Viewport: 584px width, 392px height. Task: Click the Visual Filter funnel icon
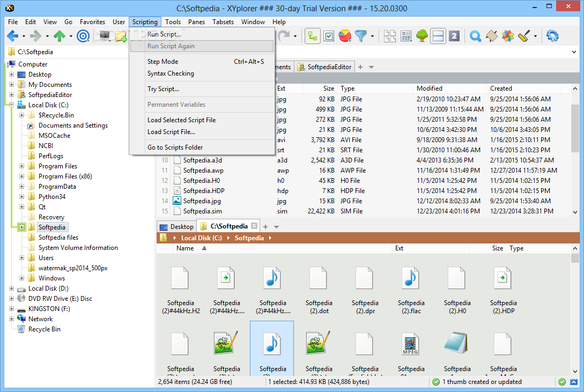[360, 36]
